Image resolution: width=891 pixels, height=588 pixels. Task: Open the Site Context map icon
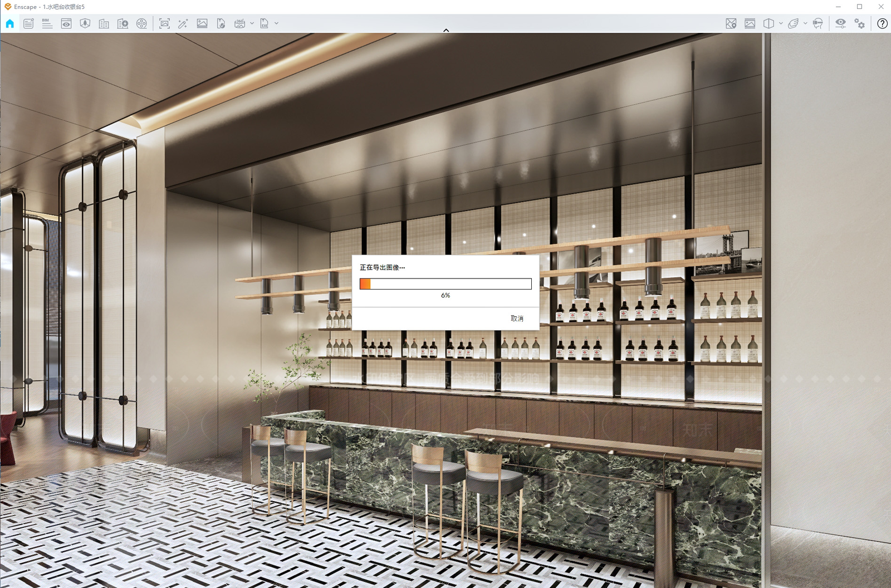tap(85, 23)
